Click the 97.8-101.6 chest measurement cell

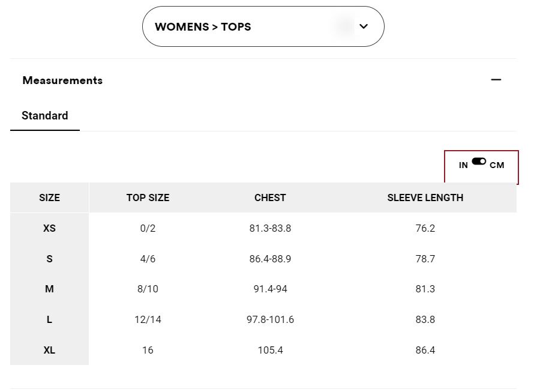[x=270, y=320]
